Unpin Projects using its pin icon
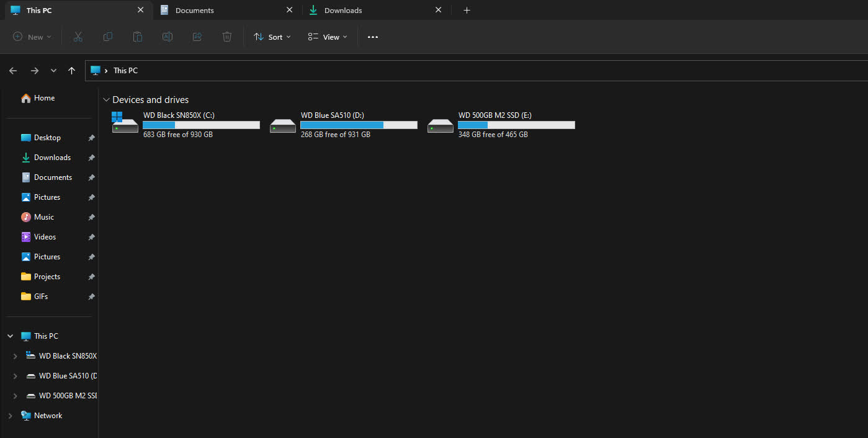The width and height of the screenshot is (868, 438). pos(91,277)
